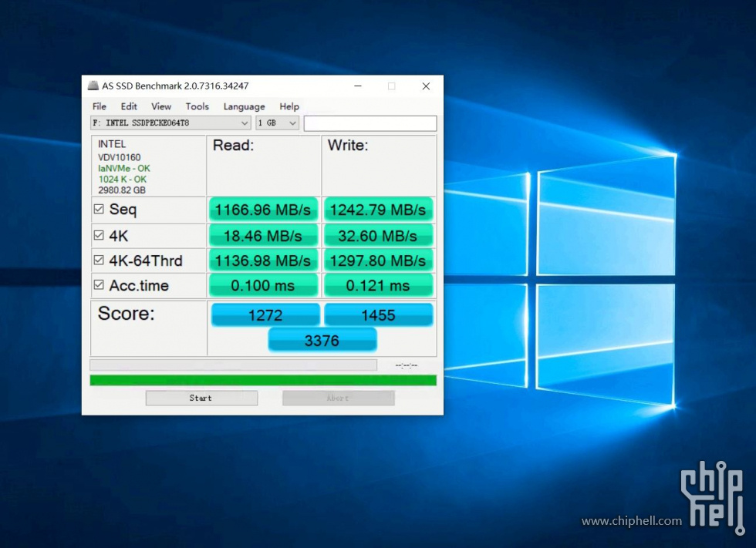Open the Tools menu
The width and height of the screenshot is (756, 548).
pyautogui.click(x=197, y=106)
